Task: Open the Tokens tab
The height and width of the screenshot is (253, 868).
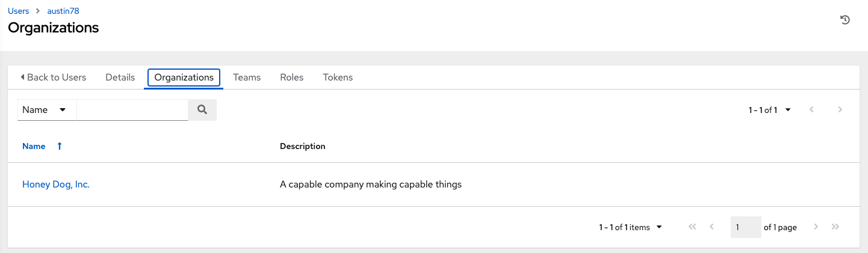Action: (338, 78)
